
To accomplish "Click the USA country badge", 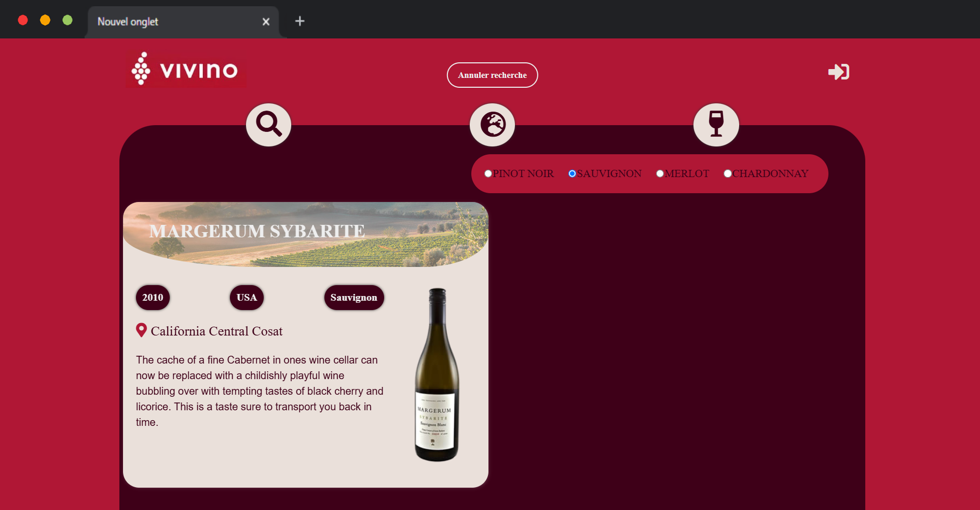I will pyautogui.click(x=247, y=298).
